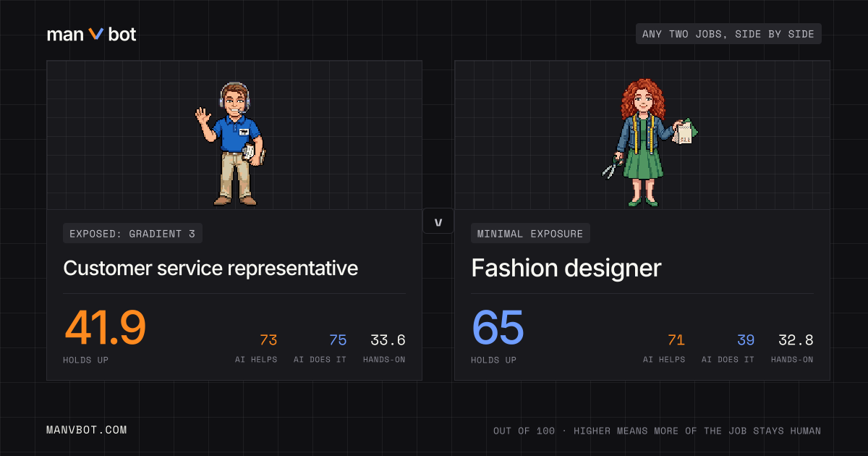Click the AI Does It value 75
868x456 pixels.
pyautogui.click(x=338, y=340)
